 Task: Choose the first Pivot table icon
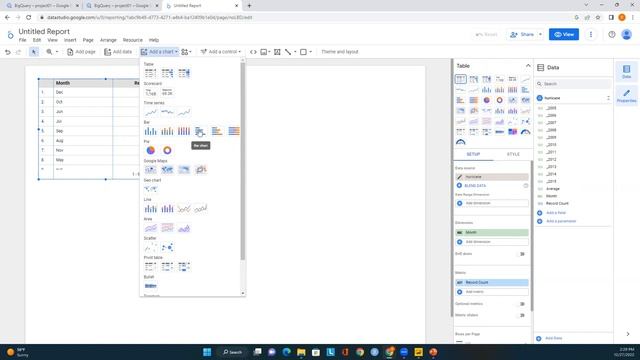(151, 267)
